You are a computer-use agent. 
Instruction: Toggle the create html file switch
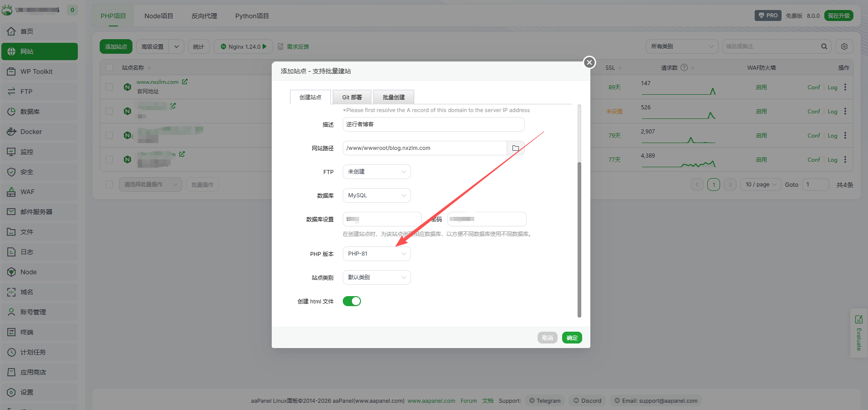point(351,301)
